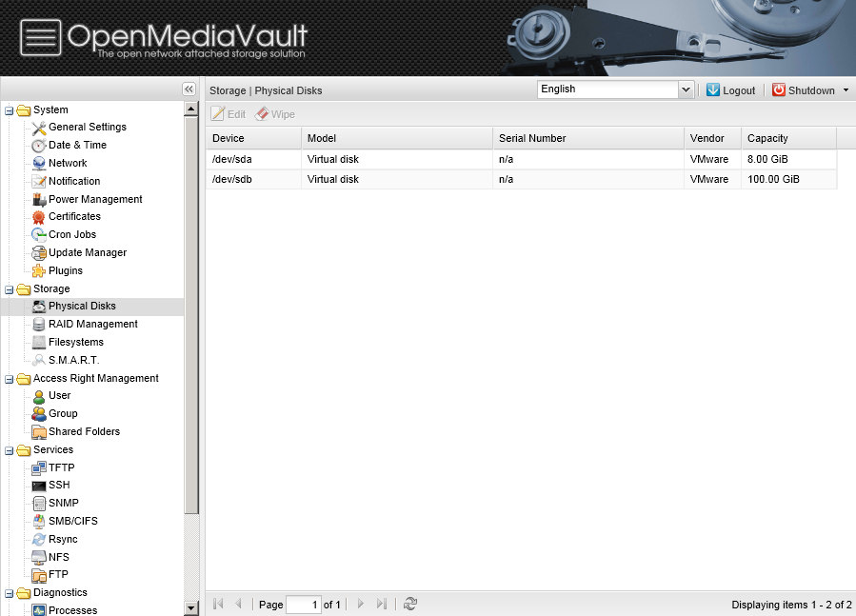Go to the next page
856x616 pixels.
click(360, 604)
